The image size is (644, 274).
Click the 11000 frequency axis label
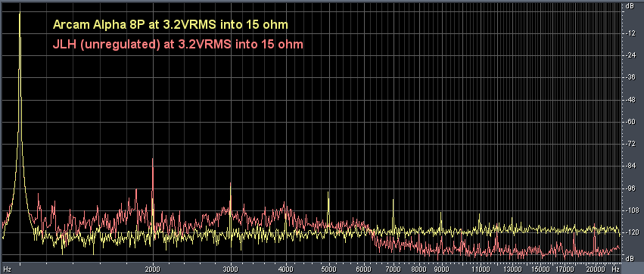[481, 269]
